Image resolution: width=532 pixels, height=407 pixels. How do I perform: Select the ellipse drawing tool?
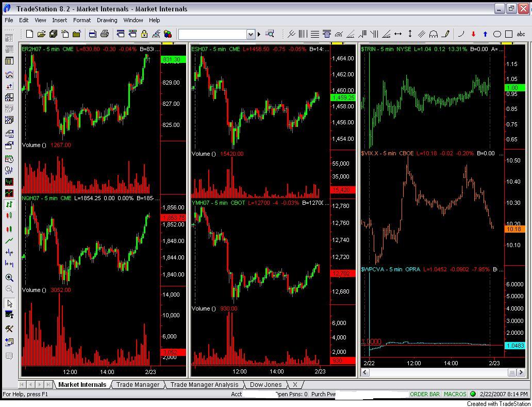pos(497,34)
